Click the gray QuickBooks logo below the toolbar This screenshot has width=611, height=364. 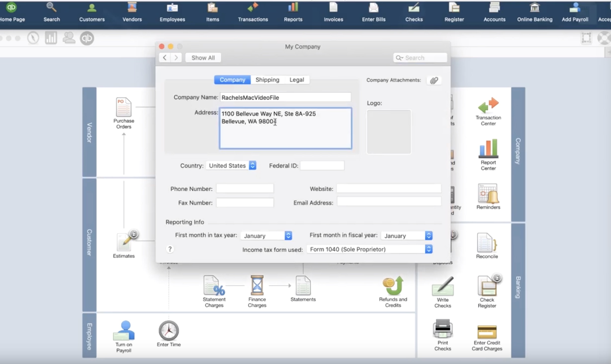pyautogui.click(x=87, y=38)
